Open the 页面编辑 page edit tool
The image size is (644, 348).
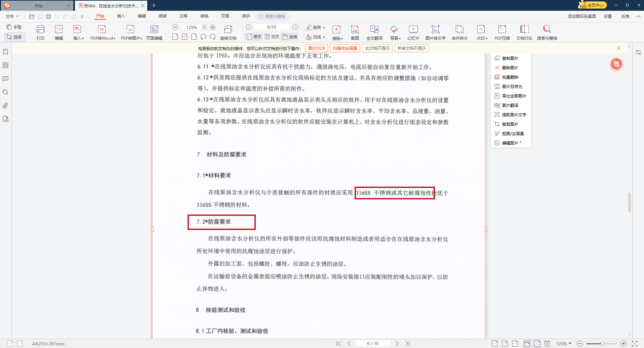[154, 33]
